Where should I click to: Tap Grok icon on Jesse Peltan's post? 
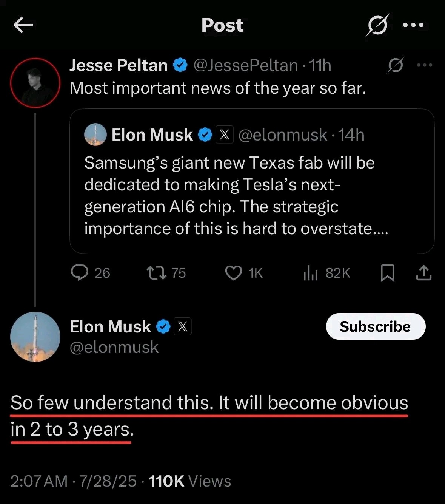(396, 65)
